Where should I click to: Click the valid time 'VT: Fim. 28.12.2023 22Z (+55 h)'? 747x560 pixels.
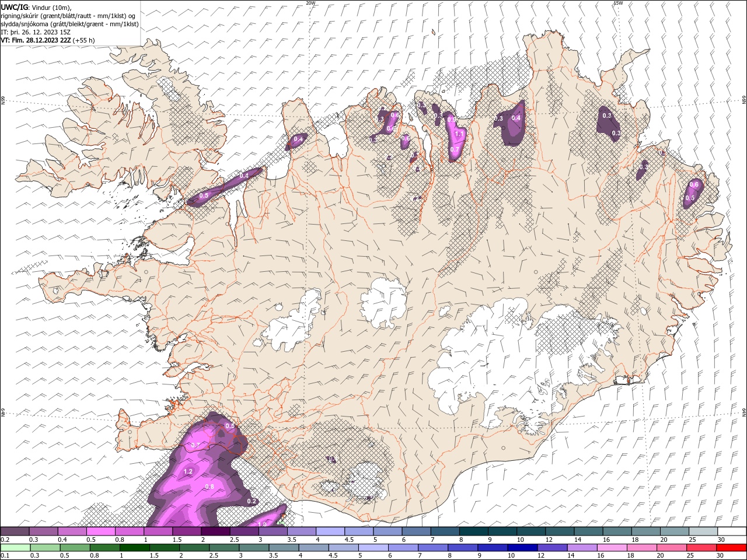click(x=48, y=40)
